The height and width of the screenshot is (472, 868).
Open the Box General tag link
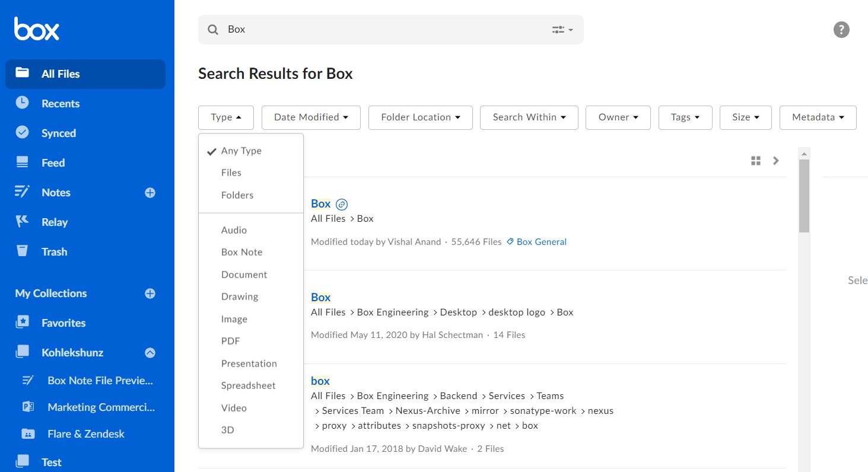540,241
